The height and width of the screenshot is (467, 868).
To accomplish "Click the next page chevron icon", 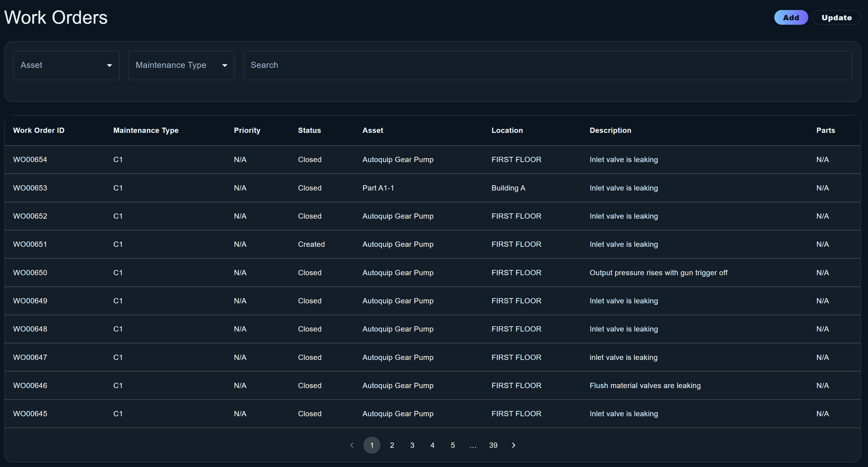I will [x=514, y=445].
